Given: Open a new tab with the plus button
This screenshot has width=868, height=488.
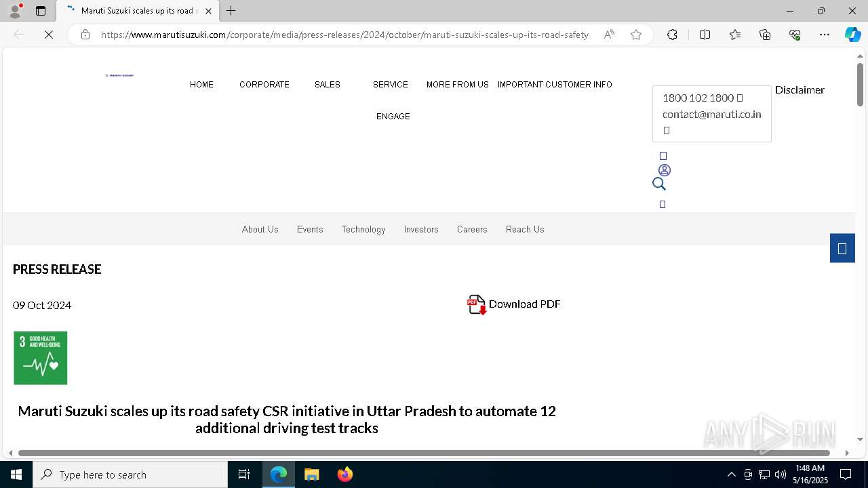Looking at the screenshot, I should 231,11.
